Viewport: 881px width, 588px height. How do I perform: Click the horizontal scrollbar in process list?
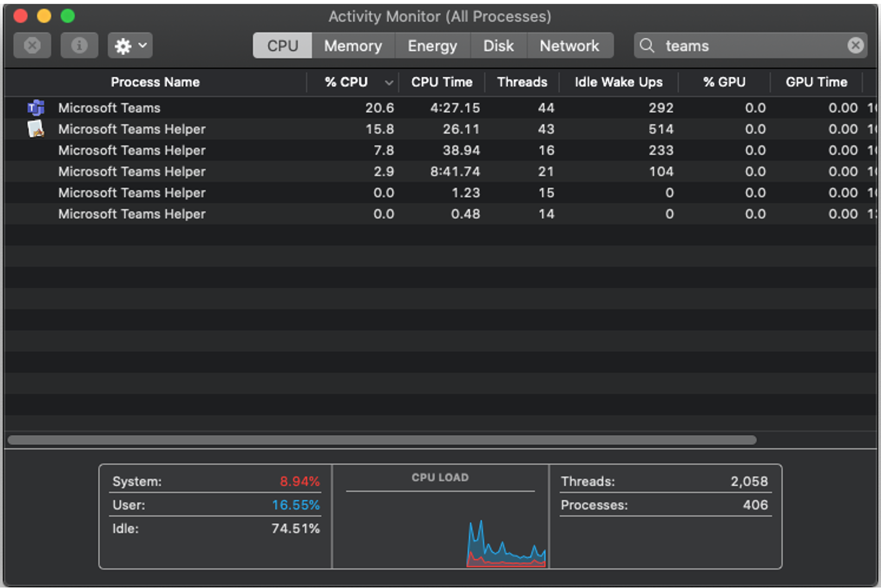382,440
